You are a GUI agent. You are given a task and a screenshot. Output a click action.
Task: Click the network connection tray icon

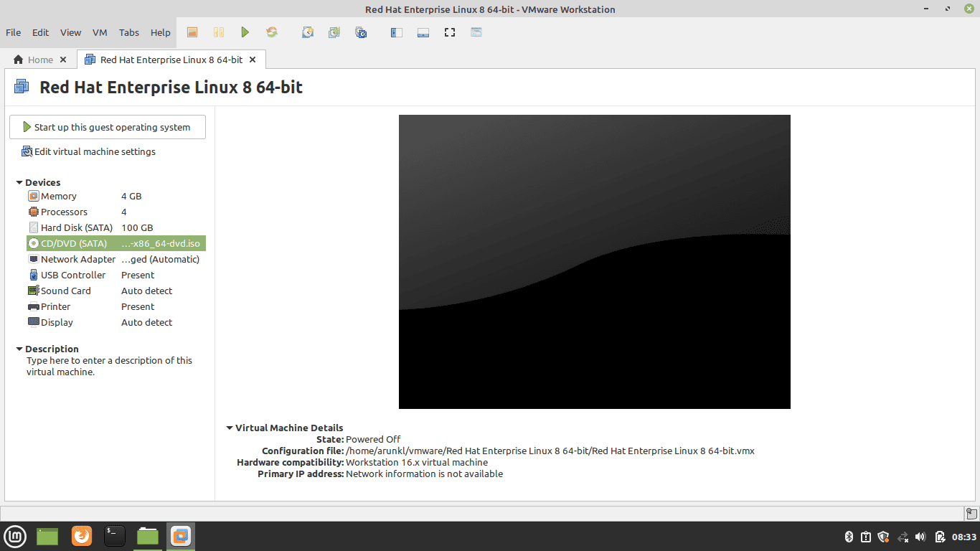tap(903, 537)
